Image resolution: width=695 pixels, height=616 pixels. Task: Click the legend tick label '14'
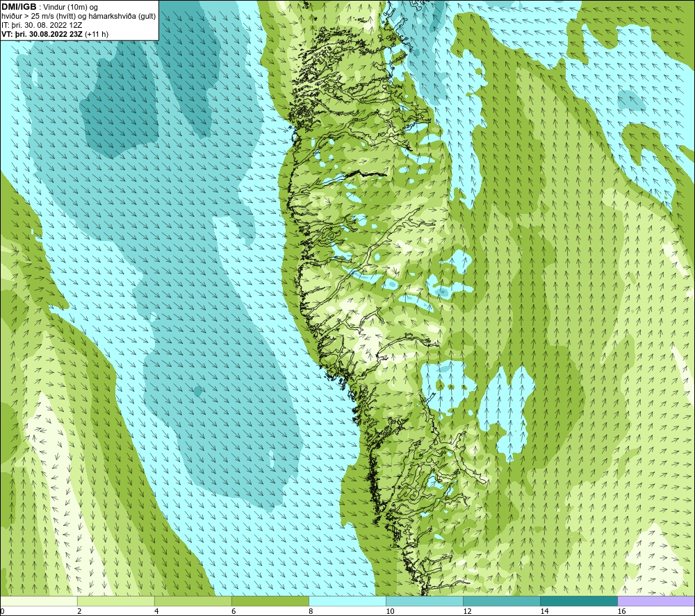(544, 612)
